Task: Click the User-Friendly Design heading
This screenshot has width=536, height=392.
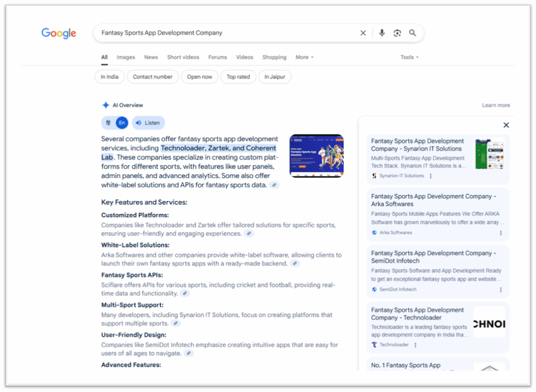Action: pyautogui.click(x=133, y=335)
